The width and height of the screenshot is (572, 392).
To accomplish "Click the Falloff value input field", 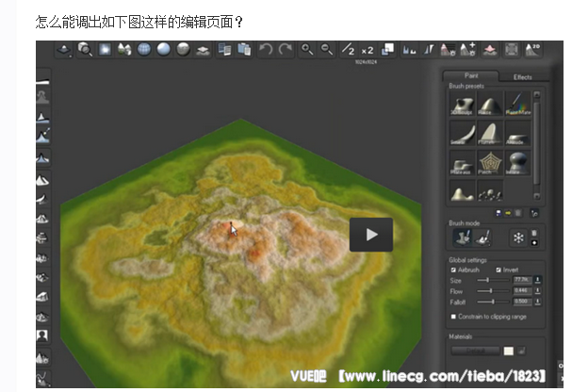I will pyautogui.click(x=522, y=302).
